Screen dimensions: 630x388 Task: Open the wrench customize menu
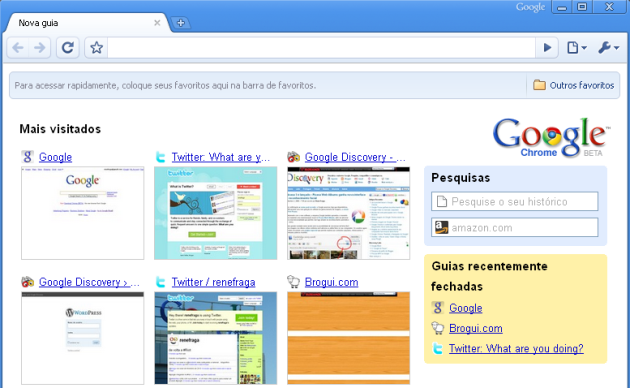[x=608, y=48]
